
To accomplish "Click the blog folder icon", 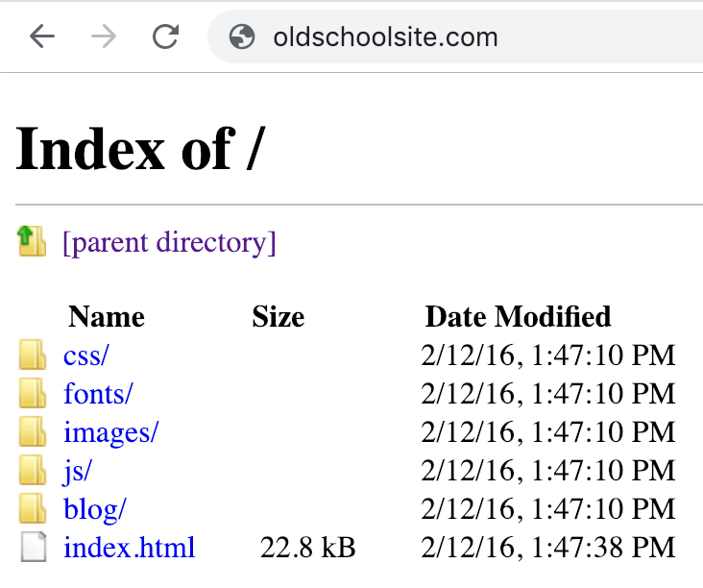I will pos(33,509).
